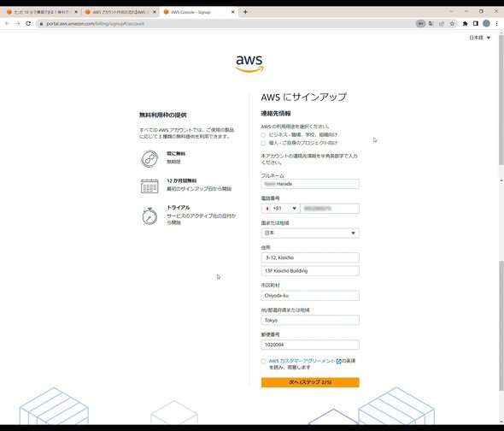Bookmark this page with the star icon
Viewport: 504px width, 431px height.
452,23
